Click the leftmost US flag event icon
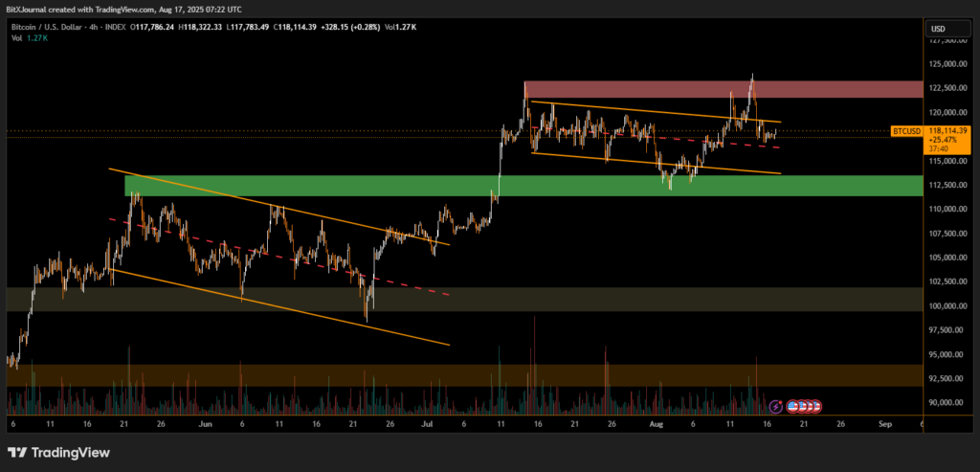 point(792,406)
